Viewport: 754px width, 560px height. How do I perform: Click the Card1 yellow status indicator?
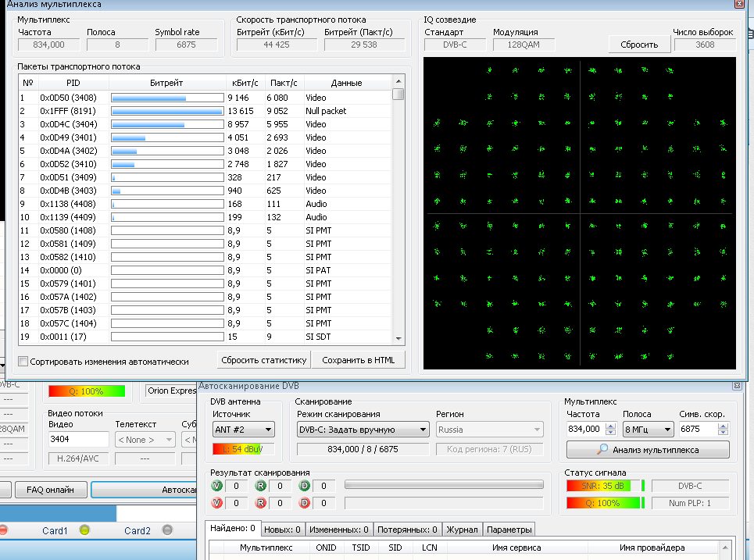(84, 530)
